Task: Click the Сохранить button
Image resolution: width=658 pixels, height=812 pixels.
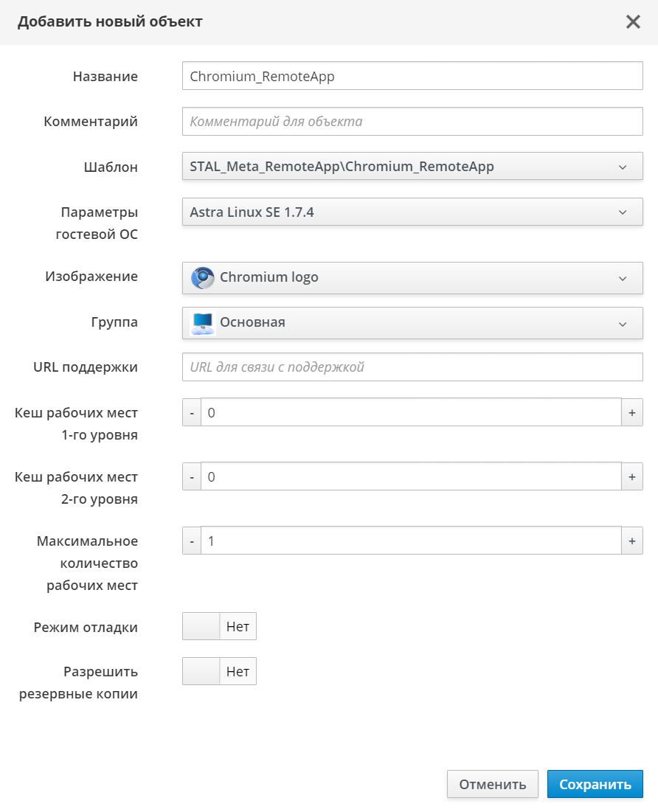Action: tap(595, 784)
